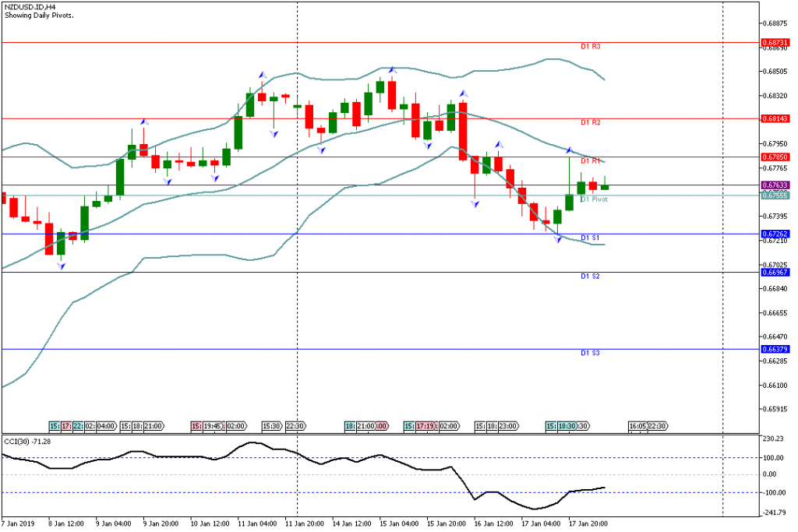Click the D1 S3 support label
Screen dimensions: 798x532
pyautogui.click(x=590, y=354)
